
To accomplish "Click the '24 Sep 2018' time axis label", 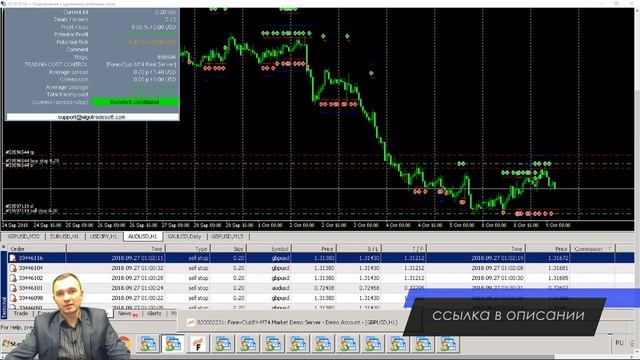I will tap(14, 225).
